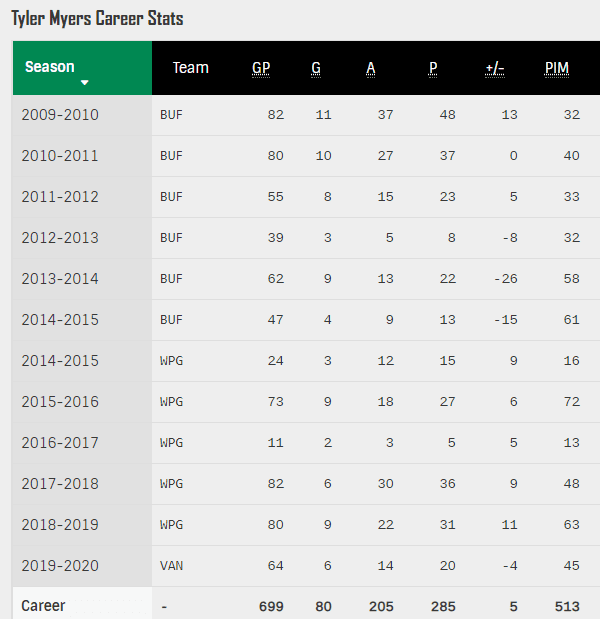Sort by GP games played header
Image resolution: width=600 pixels, height=619 pixels.
tap(261, 68)
